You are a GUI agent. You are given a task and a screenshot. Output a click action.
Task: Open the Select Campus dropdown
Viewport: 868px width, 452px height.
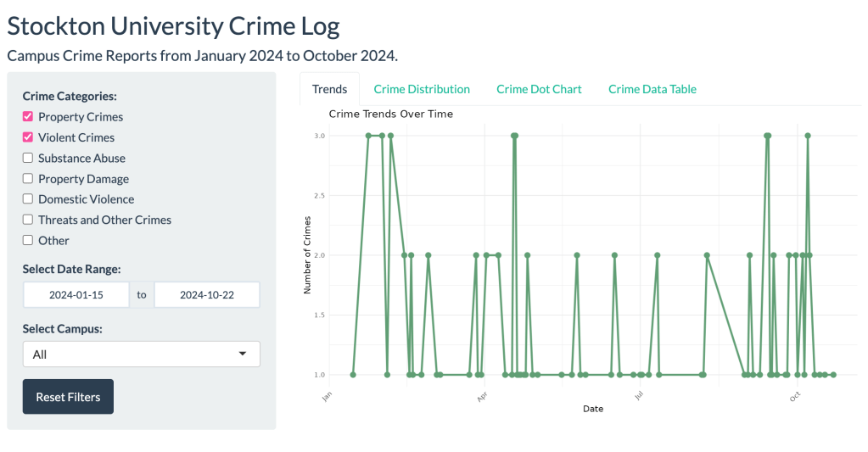tap(141, 354)
